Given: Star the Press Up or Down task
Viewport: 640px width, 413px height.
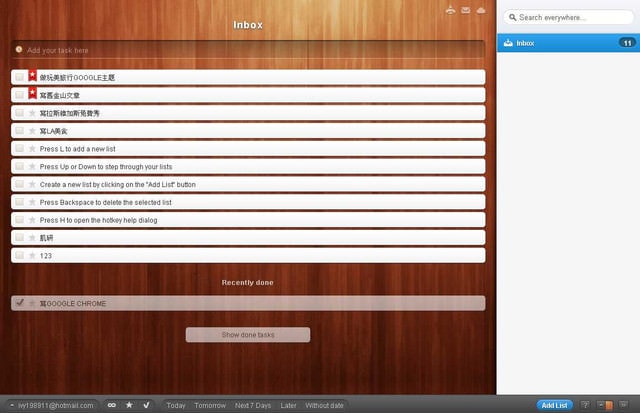Looking at the screenshot, I should pyautogui.click(x=32, y=167).
